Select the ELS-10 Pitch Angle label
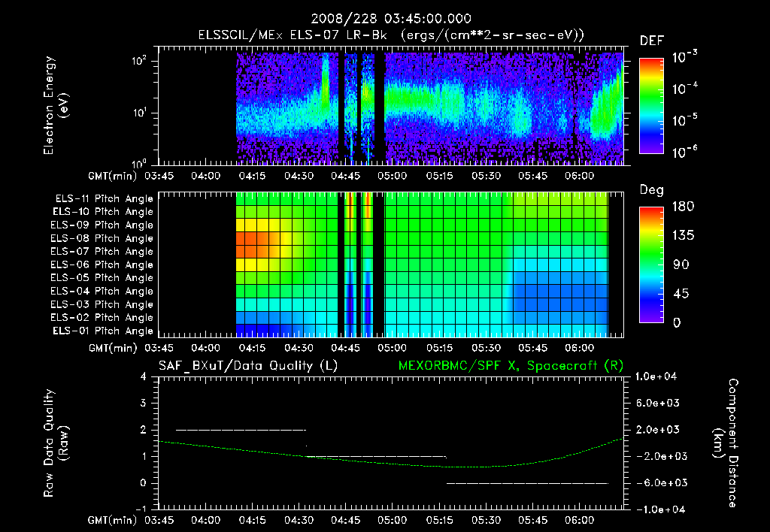770x532 pixels. (x=103, y=212)
